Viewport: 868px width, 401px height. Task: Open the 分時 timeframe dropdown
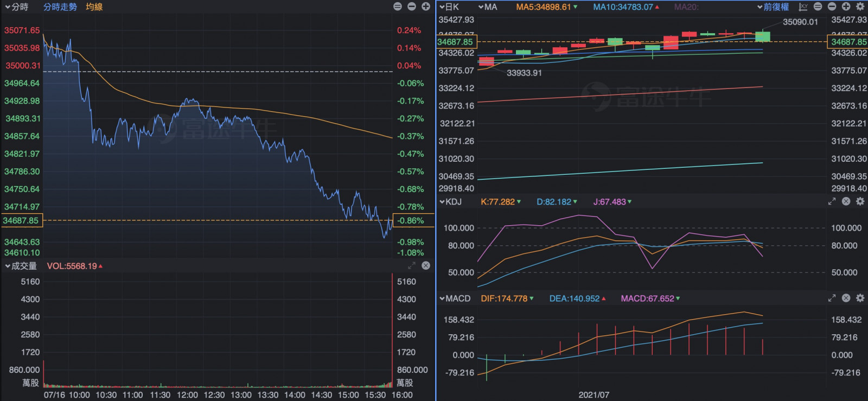[16, 7]
